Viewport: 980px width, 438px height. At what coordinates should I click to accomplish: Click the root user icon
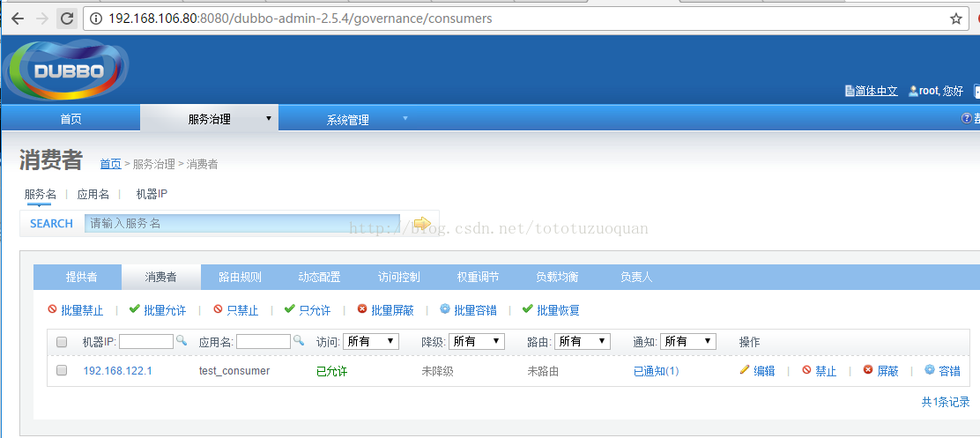(913, 92)
